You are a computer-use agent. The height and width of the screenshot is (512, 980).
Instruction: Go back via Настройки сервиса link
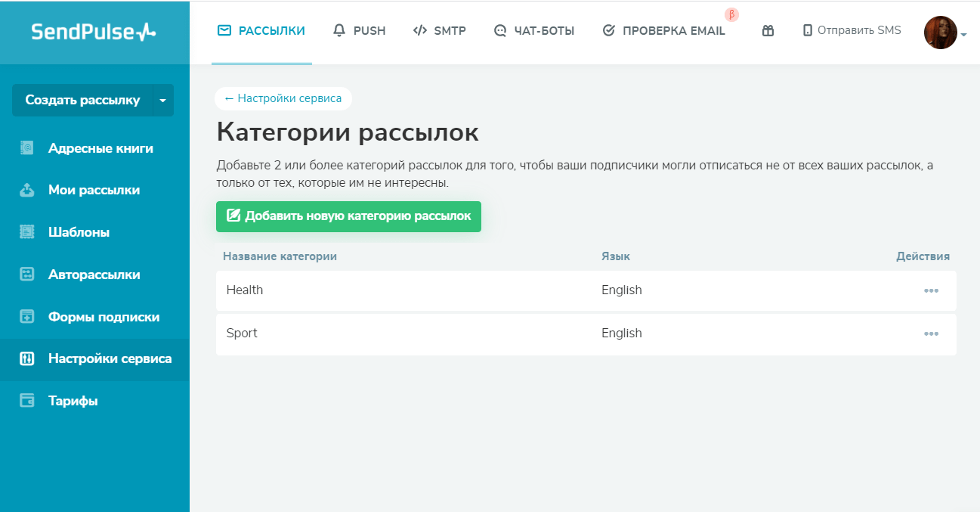[x=283, y=98]
